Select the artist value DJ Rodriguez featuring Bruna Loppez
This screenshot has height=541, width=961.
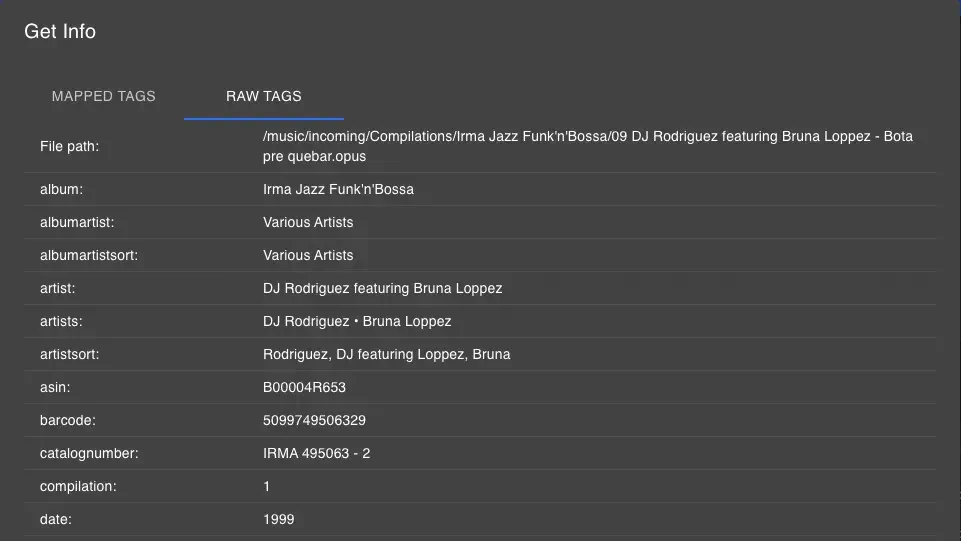pyautogui.click(x=382, y=288)
